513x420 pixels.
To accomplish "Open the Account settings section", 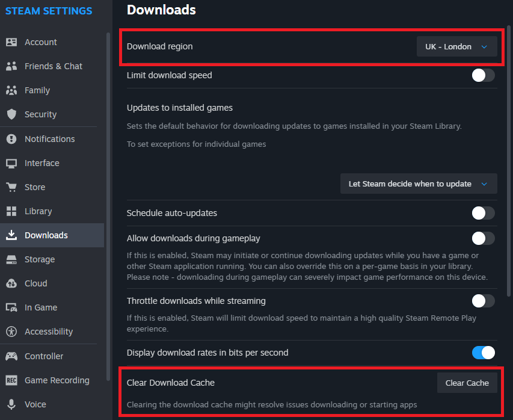I will point(40,42).
